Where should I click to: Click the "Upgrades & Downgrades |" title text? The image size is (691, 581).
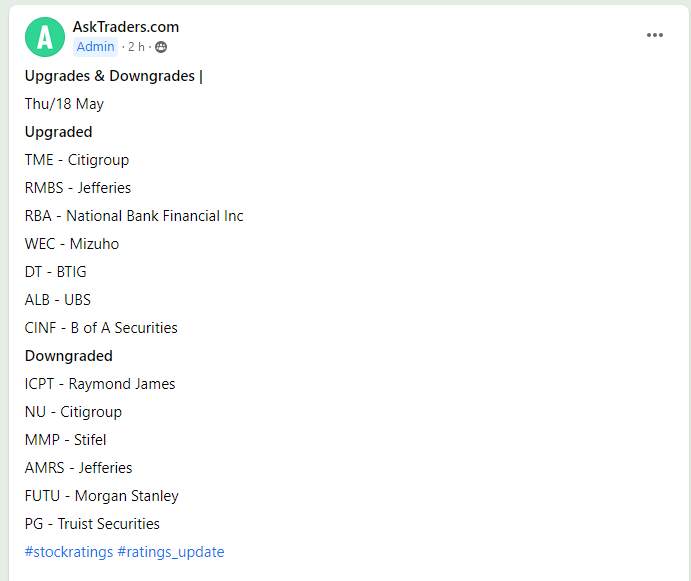pos(113,76)
